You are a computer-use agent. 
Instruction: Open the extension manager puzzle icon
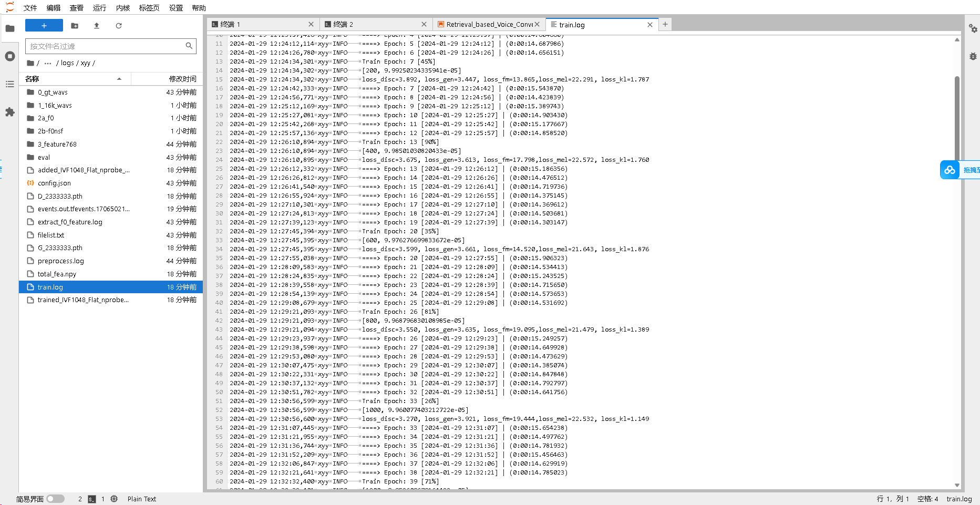click(9, 112)
